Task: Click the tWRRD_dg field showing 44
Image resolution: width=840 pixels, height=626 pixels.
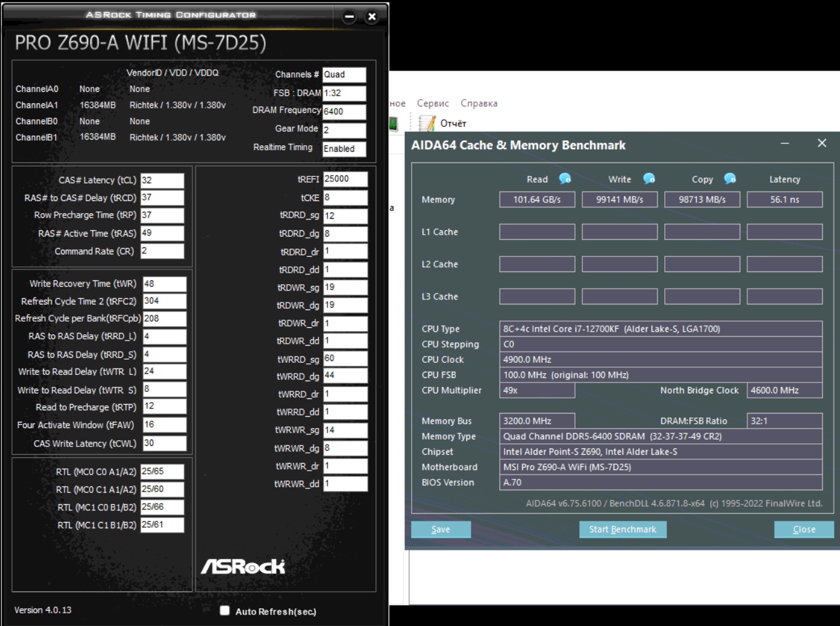Action: pos(345,376)
